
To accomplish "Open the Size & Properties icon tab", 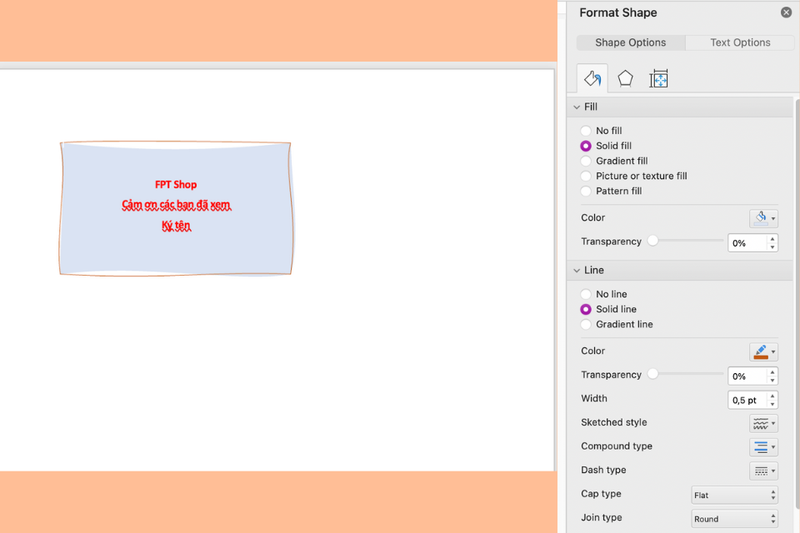I will [659, 79].
